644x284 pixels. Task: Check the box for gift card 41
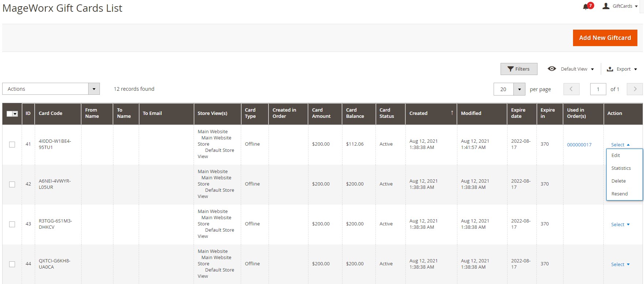click(x=12, y=145)
